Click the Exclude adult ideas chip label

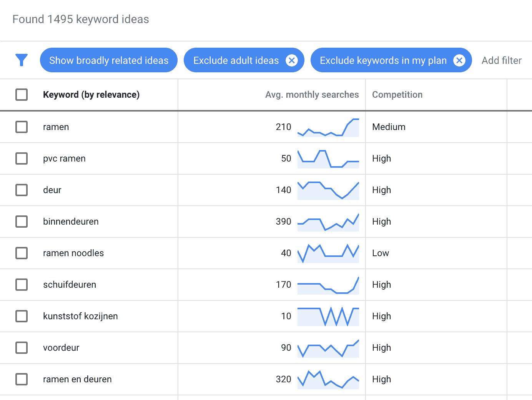point(236,60)
